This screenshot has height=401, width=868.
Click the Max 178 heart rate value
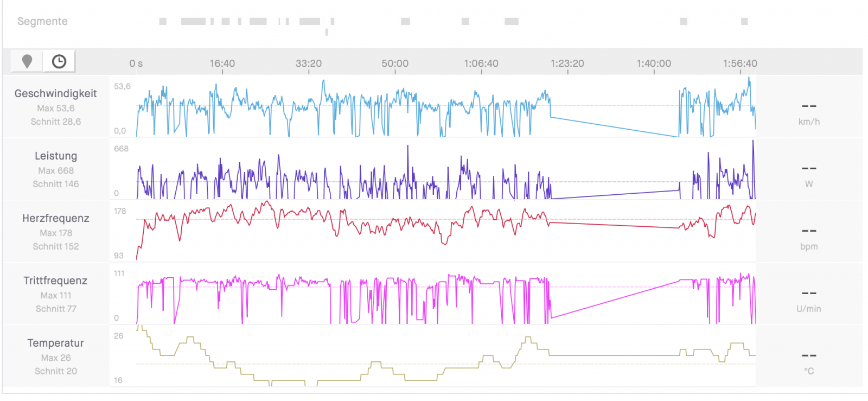coord(56,233)
